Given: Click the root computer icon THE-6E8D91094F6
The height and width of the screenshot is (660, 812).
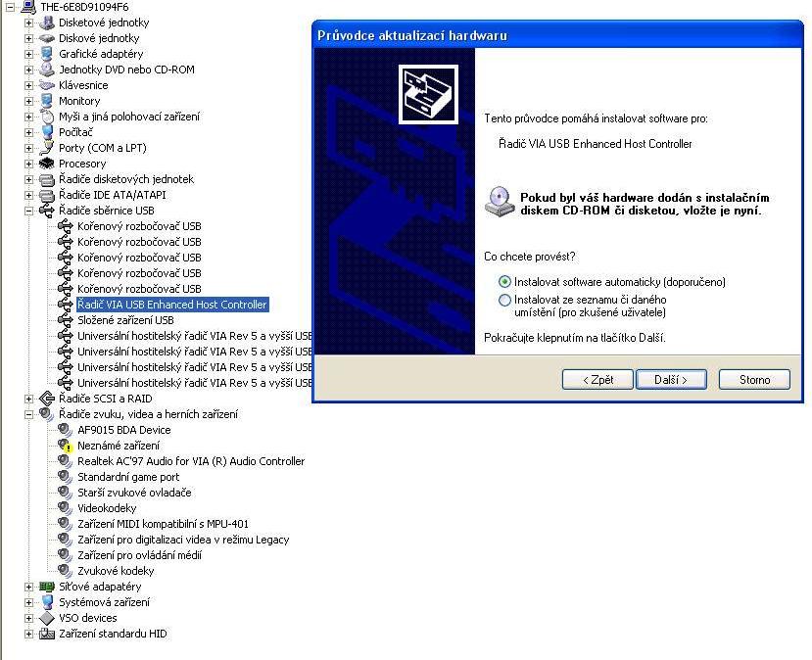Looking at the screenshot, I should click(x=28, y=7).
